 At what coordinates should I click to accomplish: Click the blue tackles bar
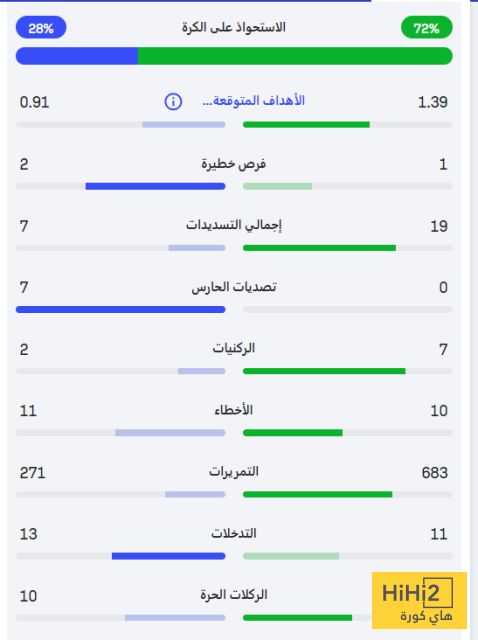169,556
